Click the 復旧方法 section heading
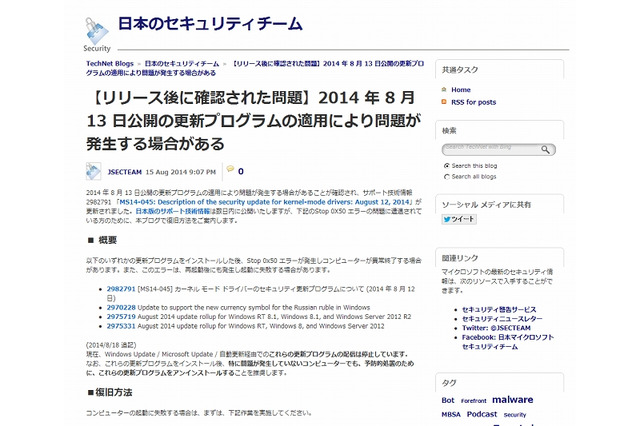This screenshot has width=640, height=426. point(110,393)
